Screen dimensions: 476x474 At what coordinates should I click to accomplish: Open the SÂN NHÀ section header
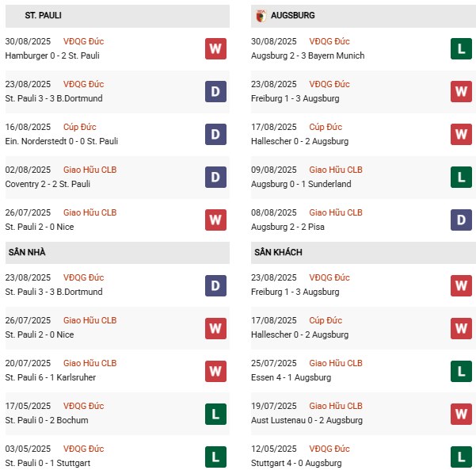click(117, 253)
